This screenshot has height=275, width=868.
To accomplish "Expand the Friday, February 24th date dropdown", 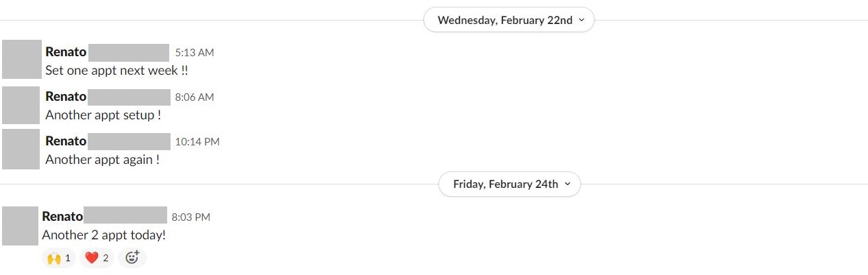I will pos(510,184).
